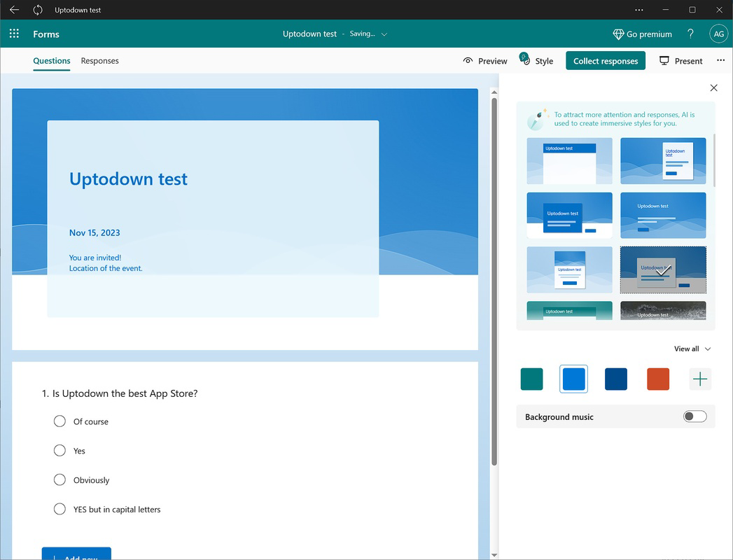
Task: Open the help question mark icon
Action: pos(690,34)
